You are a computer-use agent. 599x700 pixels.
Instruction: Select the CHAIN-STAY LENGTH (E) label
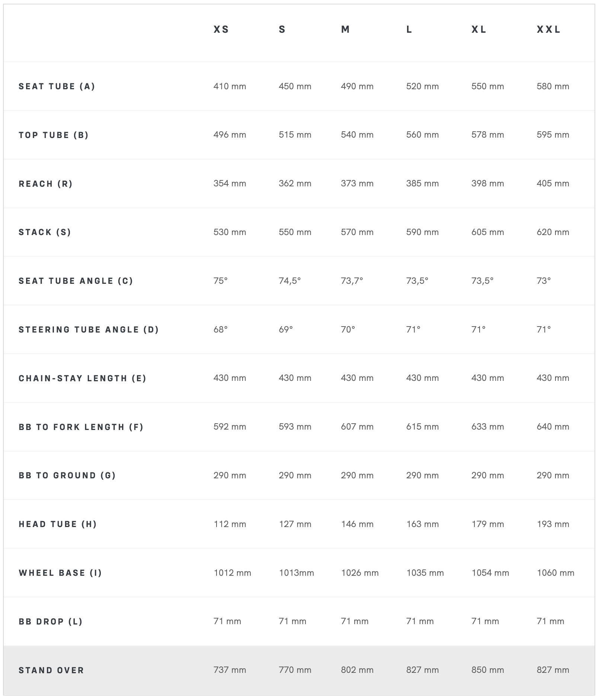click(x=83, y=378)
